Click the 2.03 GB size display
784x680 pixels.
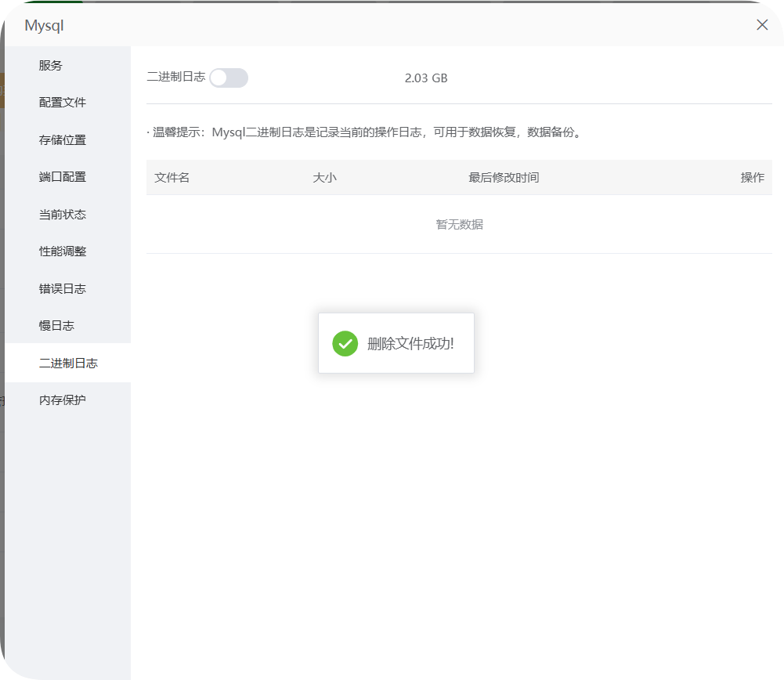[425, 78]
